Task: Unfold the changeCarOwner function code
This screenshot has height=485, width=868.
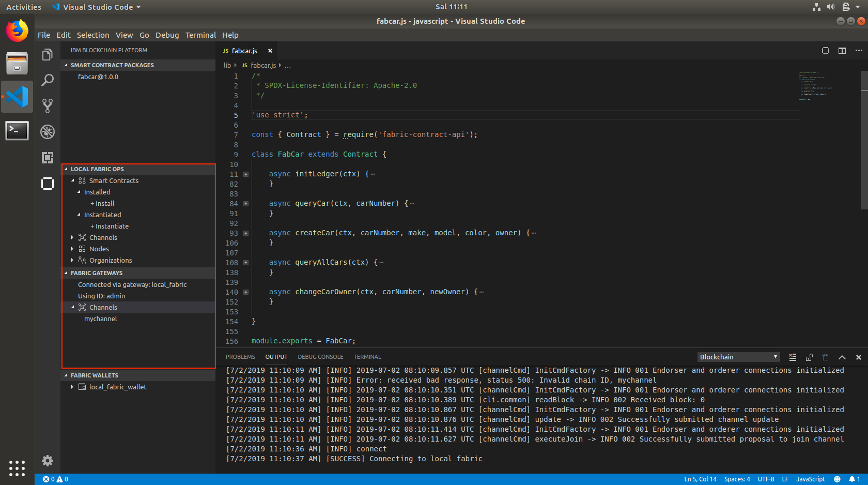Action: 246,292
